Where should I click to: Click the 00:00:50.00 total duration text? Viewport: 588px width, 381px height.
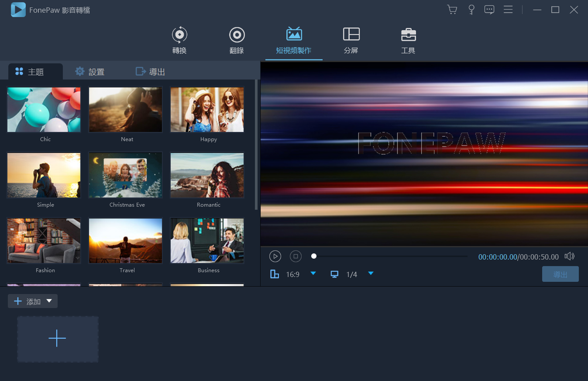tap(539, 257)
